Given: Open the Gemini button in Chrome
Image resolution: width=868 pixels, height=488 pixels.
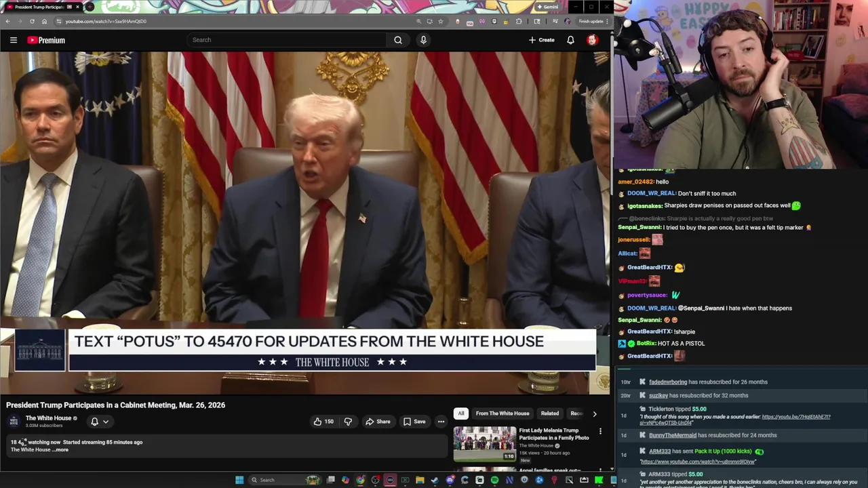Looking at the screenshot, I should point(547,7).
